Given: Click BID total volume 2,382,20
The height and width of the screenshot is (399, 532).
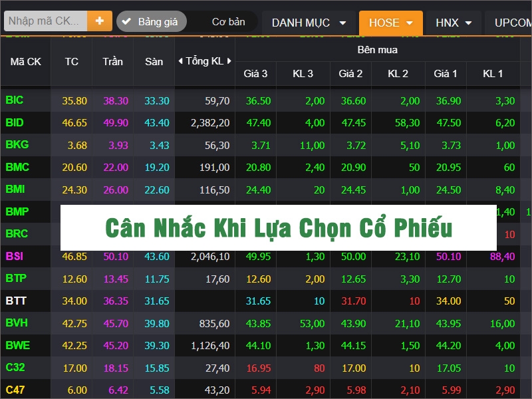Looking at the screenshot, I should (210, 123).
